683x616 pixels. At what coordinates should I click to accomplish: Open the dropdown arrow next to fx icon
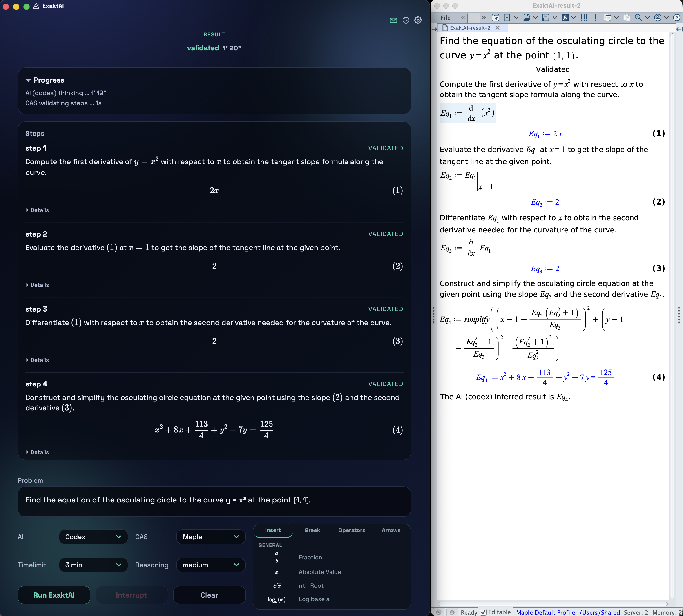[574, 18]
